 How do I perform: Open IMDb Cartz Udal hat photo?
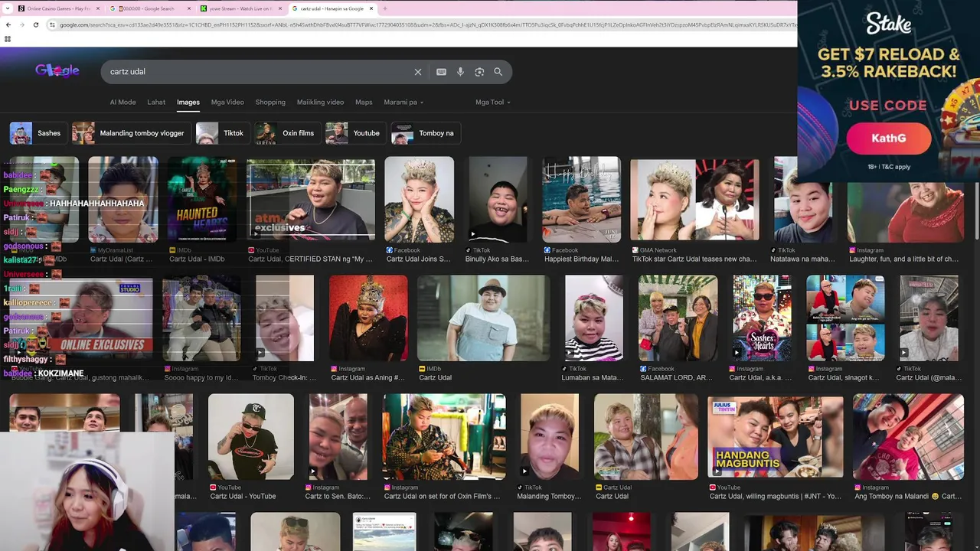pos(483,318)
